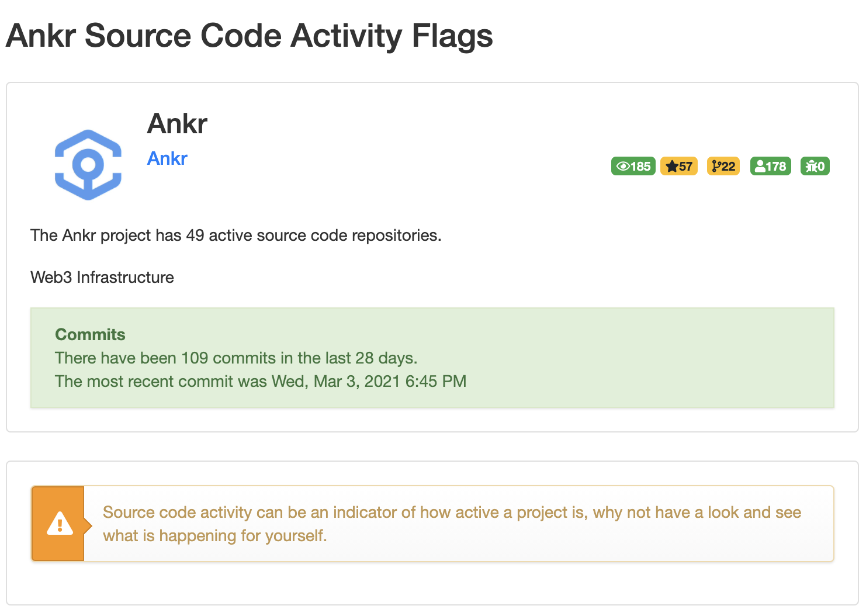
Task: Click the source code activity indicator notice text
Action: (x=452, y=524)
